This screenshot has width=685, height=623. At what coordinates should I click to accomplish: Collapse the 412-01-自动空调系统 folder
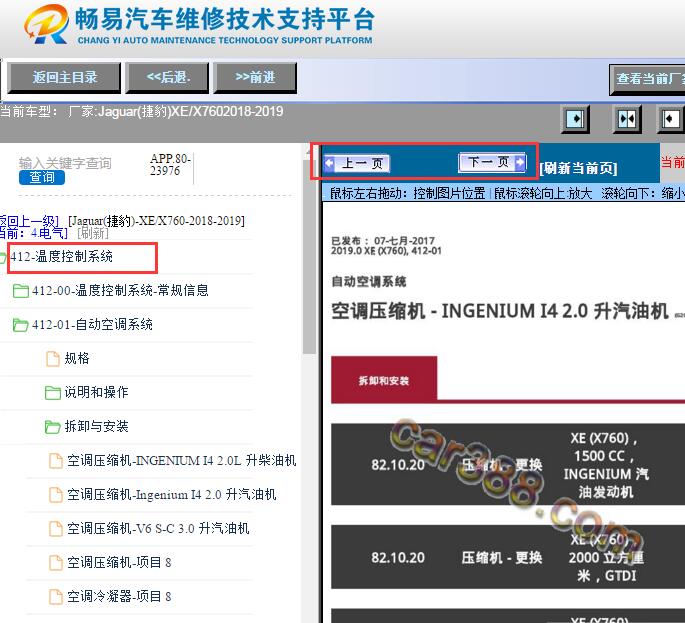92,324
